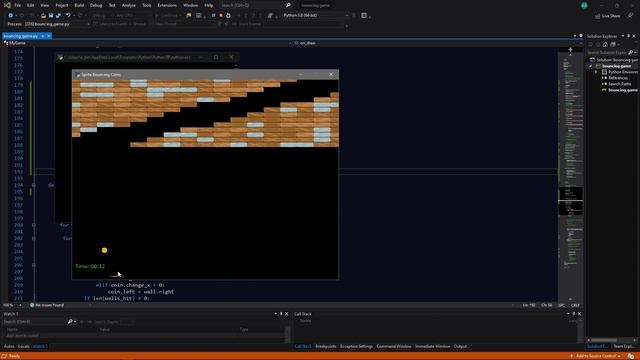
Task: Click Solution Explorer switch views icon
Action: (x=613, y=44)
